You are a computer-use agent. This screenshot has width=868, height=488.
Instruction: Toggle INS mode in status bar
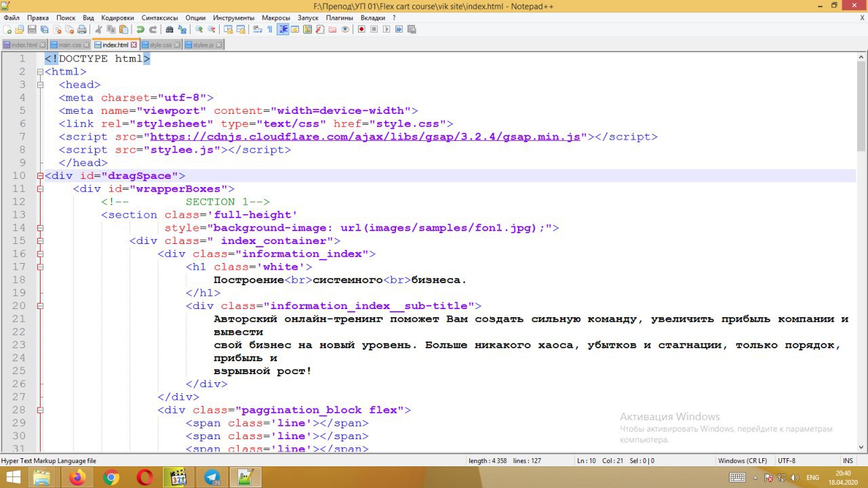(848, 461)
